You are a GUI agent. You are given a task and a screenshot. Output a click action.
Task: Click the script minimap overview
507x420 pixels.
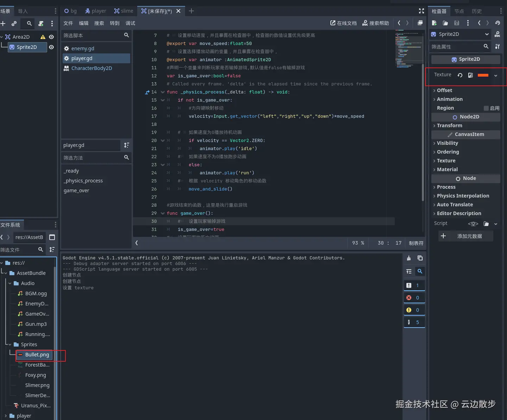[408, 49]
